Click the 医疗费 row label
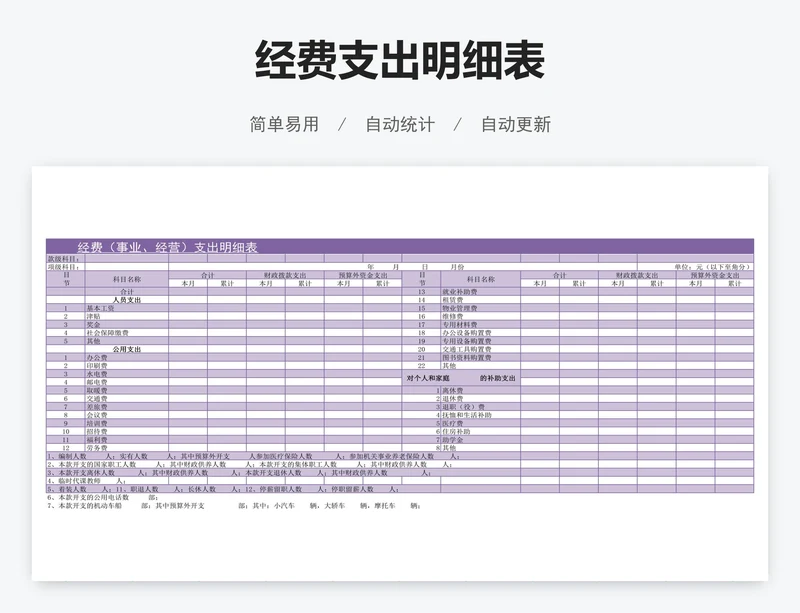The height and width of the screenshot is (613, 800). pyautogui.click(x=453, y=423)
